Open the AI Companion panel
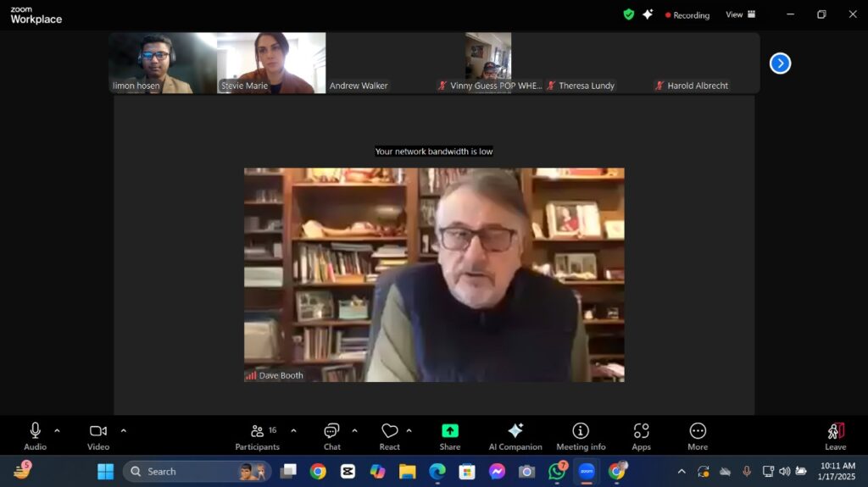The image size is (868, 487). point(515,436)
